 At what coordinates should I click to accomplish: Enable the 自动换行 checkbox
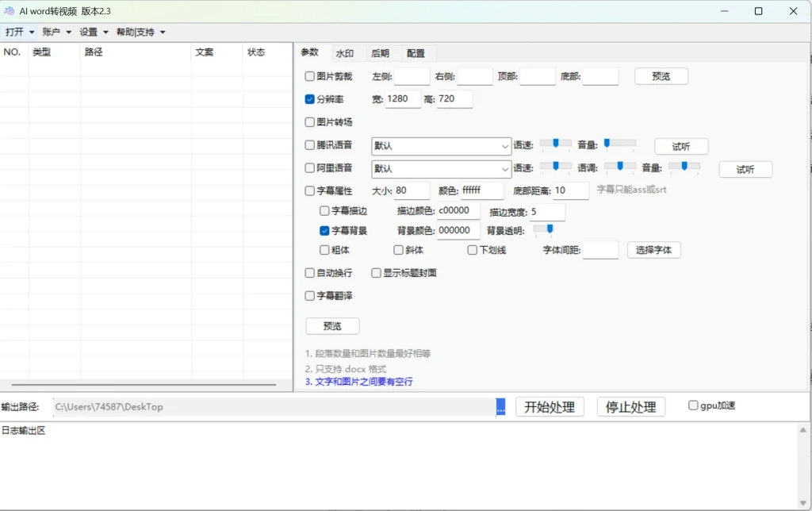click(310, 273)
